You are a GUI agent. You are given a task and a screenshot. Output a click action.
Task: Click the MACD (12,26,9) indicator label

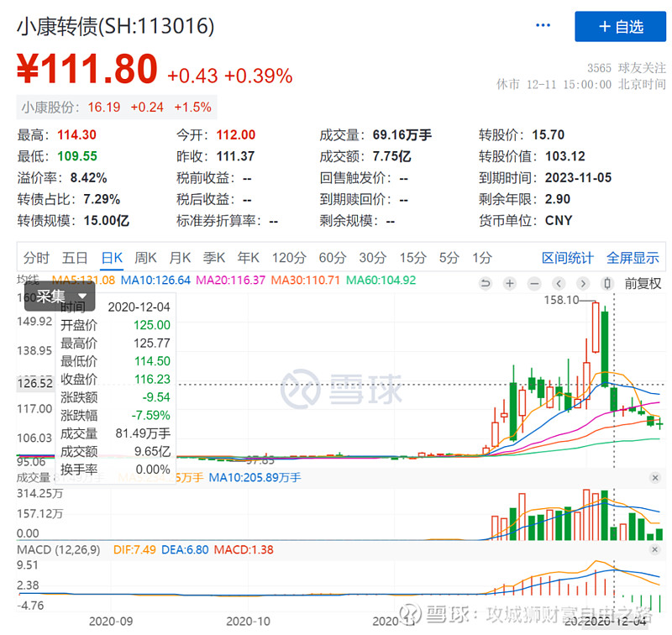58,549
